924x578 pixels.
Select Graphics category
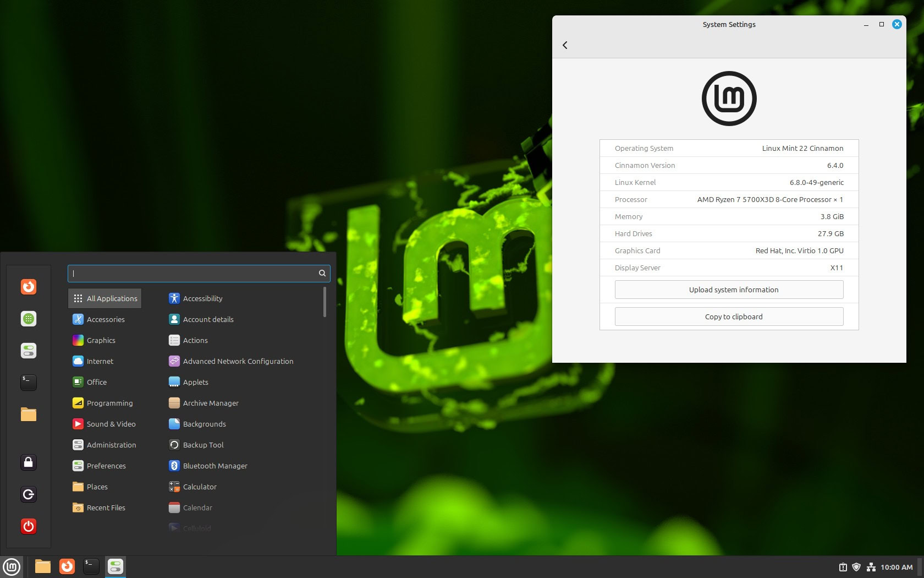94,340
